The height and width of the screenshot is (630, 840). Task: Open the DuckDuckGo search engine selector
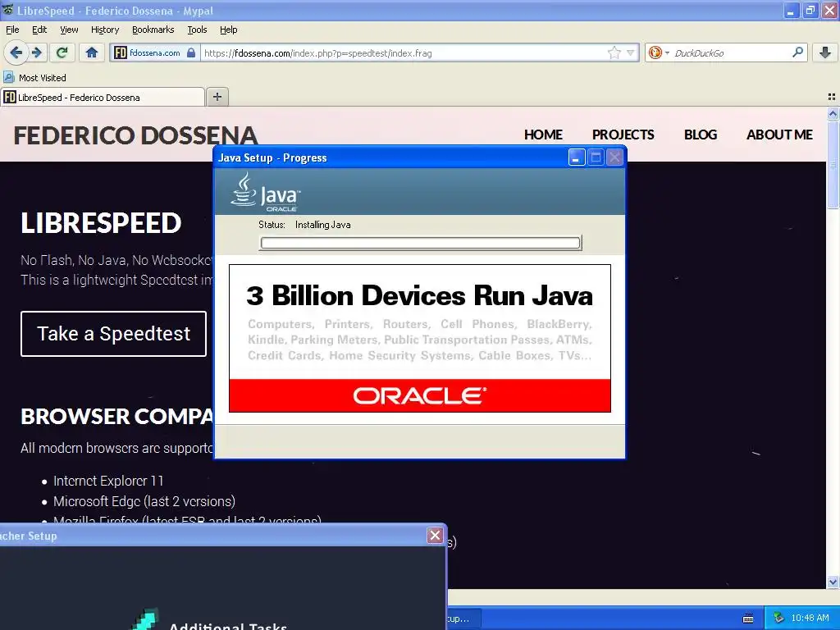coord(659,52)
